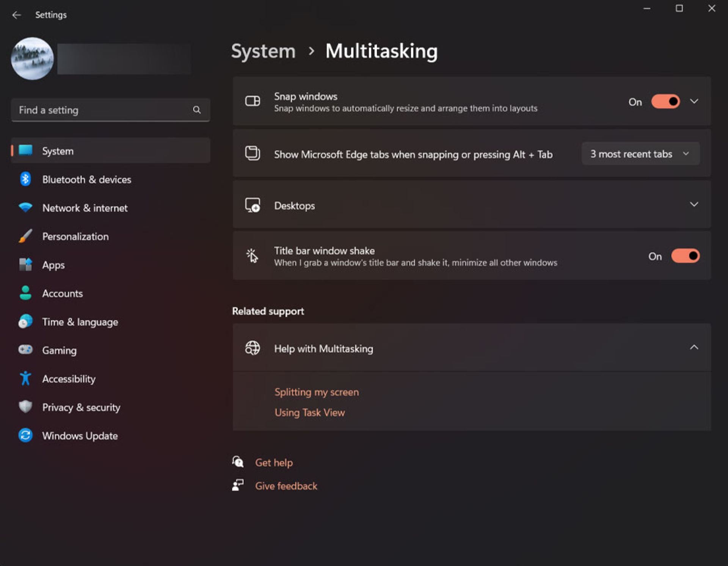Image resolution: width=728 pixels, height=566 pixels.
Task: Click the Privacy & security shield icon
Action: pyautogui.click(x=25, y=407)
